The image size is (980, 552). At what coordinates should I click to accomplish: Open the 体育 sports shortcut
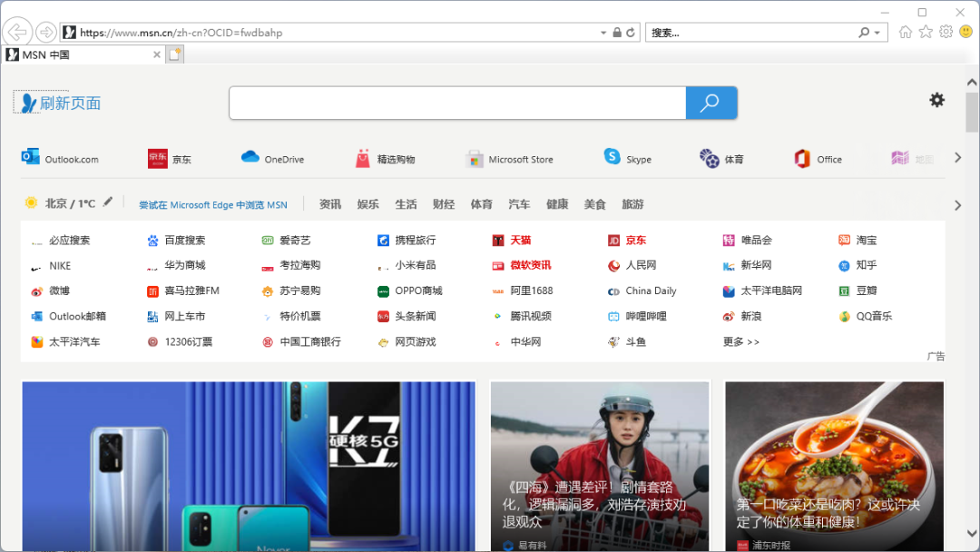pyautogui.click(x=722, y=158)
